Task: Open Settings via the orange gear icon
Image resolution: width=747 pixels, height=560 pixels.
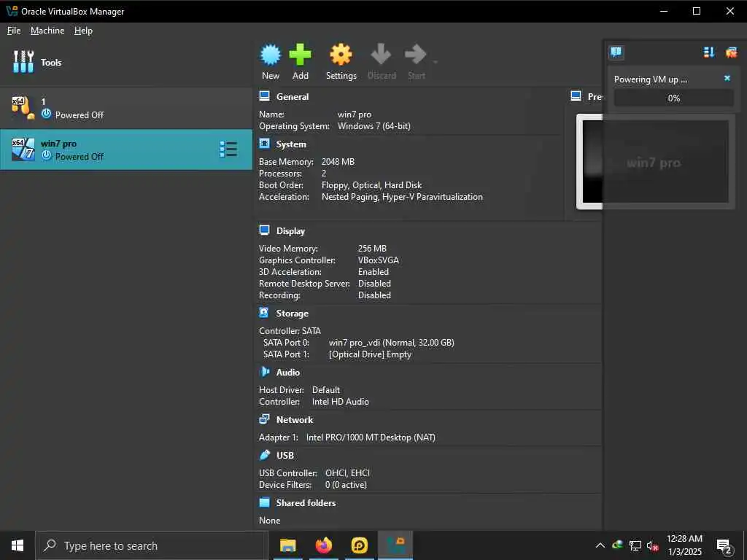Action: 341,55
